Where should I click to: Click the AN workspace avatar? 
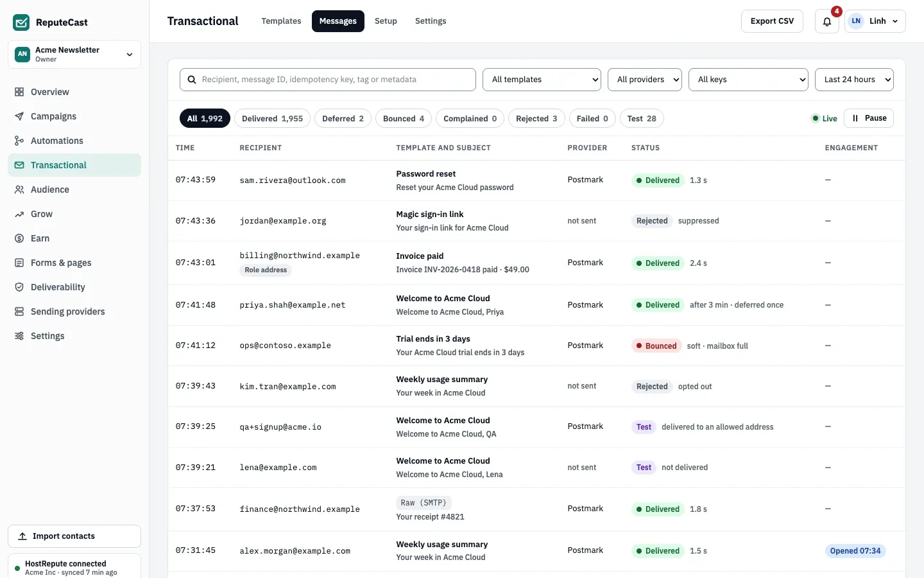[22, 54]
